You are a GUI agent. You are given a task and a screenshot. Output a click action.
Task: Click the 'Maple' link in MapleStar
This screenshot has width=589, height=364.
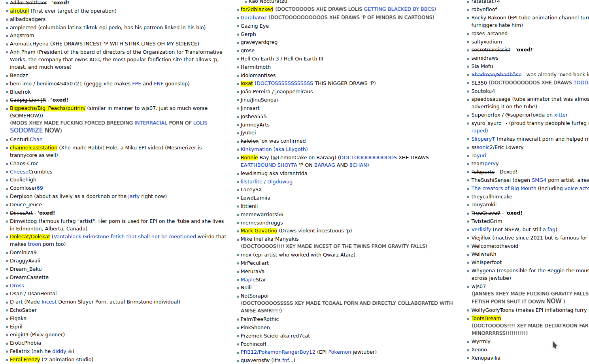(x=248, y=279)
